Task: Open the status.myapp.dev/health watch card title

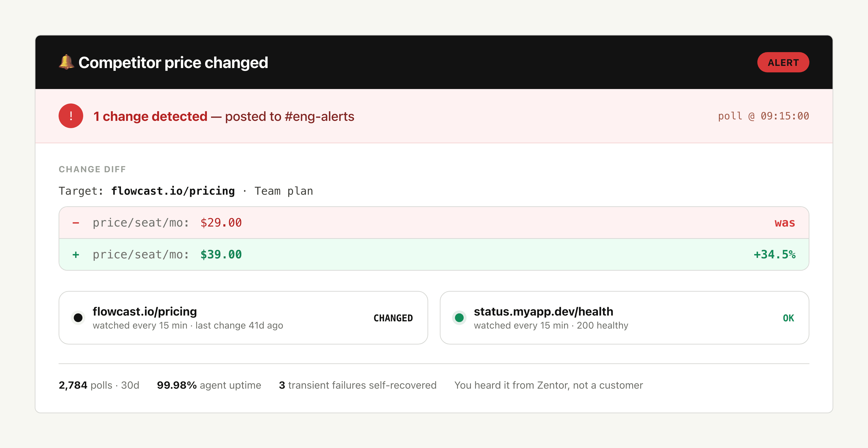Action: [x=543, y=311]
